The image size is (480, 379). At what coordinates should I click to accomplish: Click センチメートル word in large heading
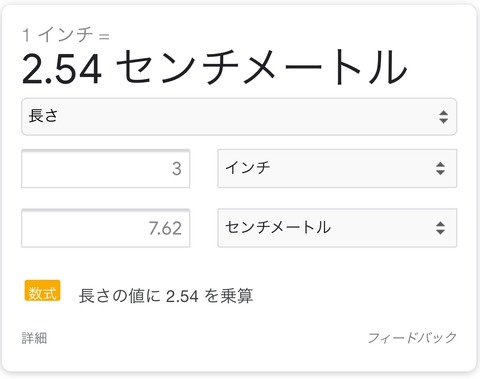[x=262, y=68]
